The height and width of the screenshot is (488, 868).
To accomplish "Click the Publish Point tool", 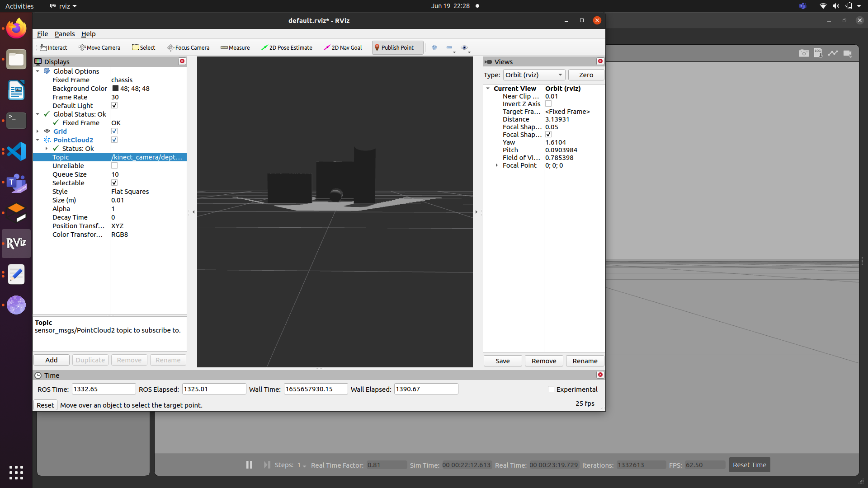I will click(x=394, y=47).
